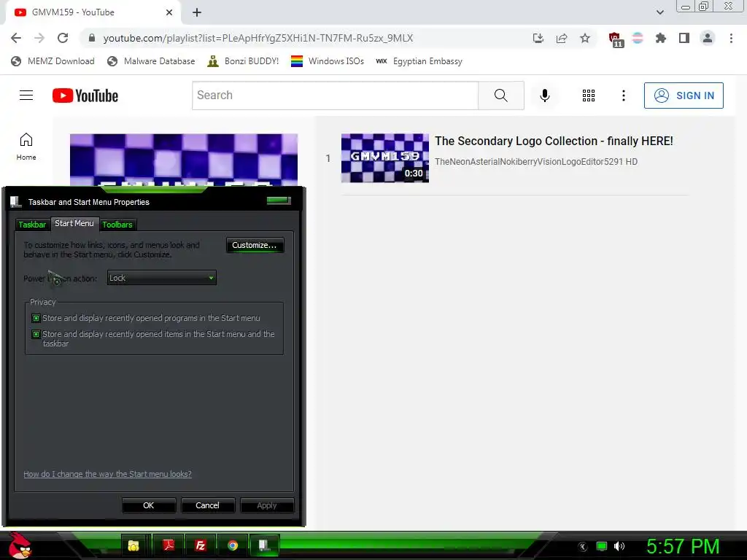This screenshot has height=560, width=747.
Task: Open the large playlist cover thumbnail
Action: (184, 160)
